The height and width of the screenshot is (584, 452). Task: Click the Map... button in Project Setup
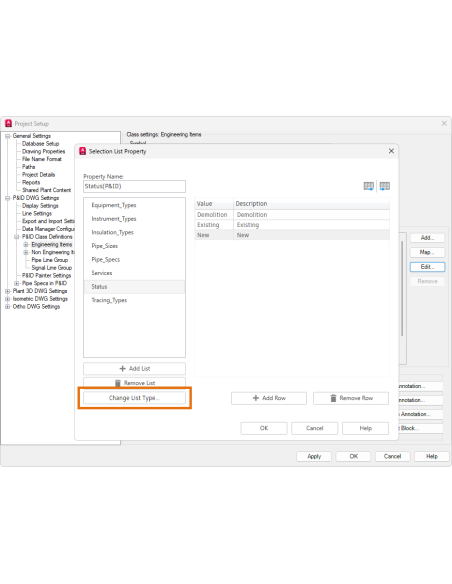click(x=427, y=252)
